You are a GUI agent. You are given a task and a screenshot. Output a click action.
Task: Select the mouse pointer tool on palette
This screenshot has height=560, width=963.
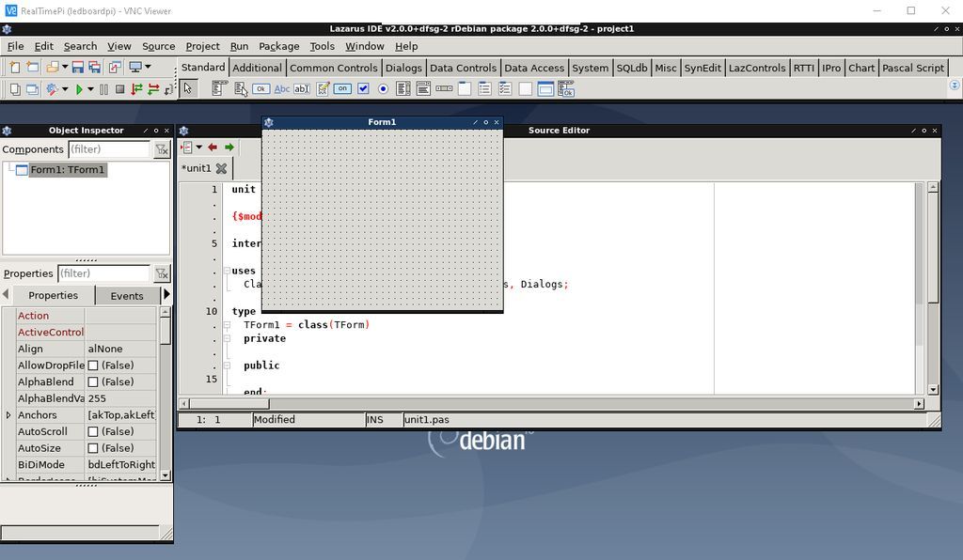188,88
